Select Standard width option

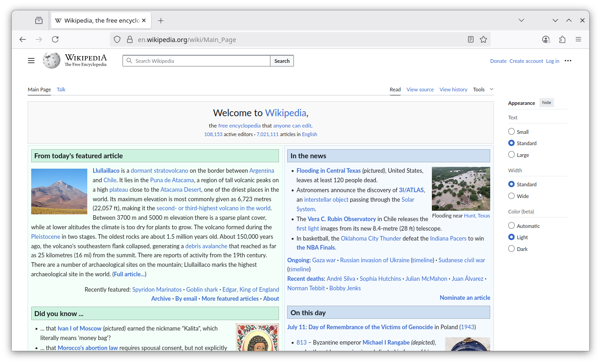[x=511, y=184]
